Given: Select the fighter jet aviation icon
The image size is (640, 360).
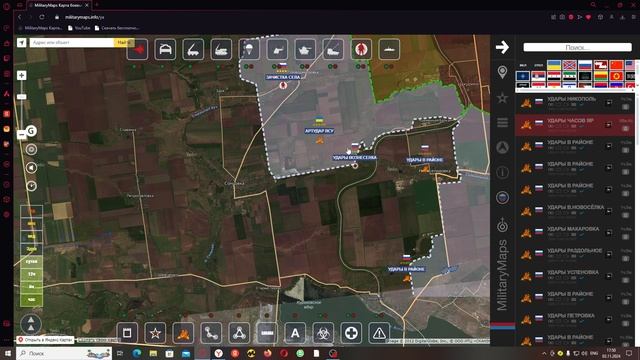Looking at the screenshot, I should click(138, 49).
